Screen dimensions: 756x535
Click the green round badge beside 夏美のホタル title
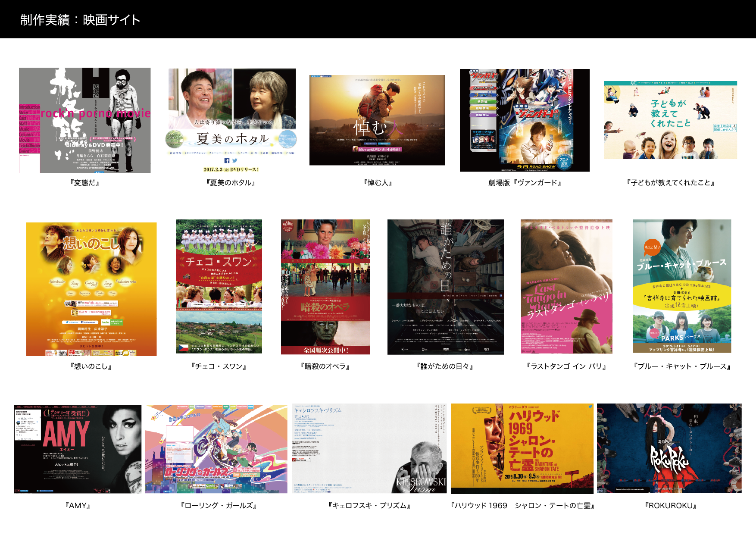(175, 139)
